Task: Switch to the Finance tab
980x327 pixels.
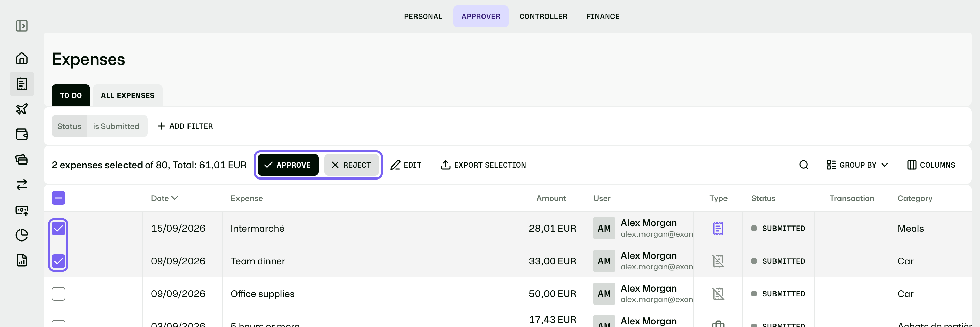Action: click(603, 16)
